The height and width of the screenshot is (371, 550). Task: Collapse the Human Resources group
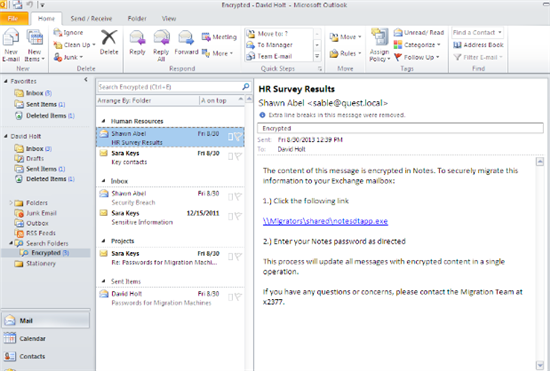(103, 121)
